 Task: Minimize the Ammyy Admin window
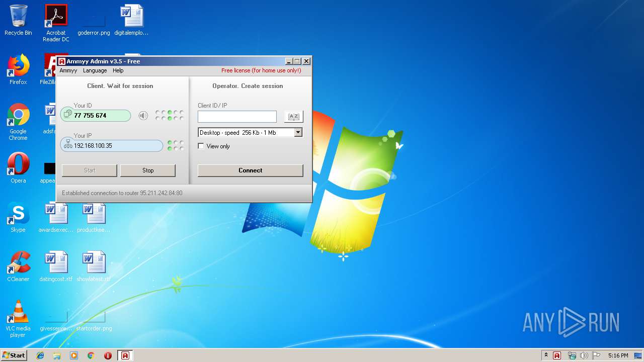pos(289,61)
